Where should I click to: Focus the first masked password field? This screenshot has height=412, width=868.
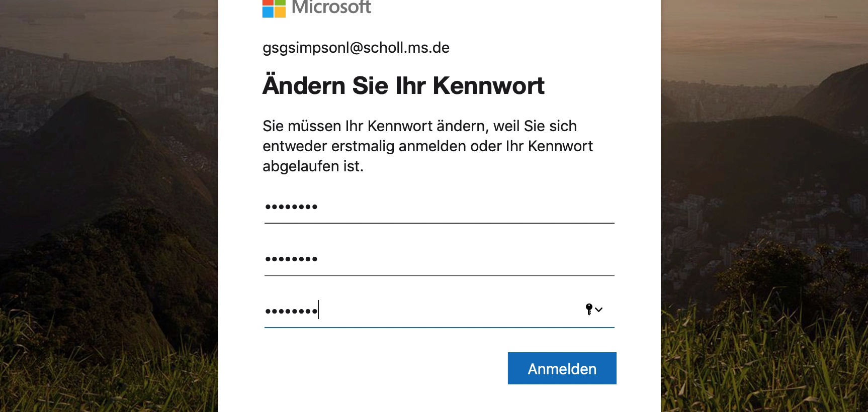[439, 207]
